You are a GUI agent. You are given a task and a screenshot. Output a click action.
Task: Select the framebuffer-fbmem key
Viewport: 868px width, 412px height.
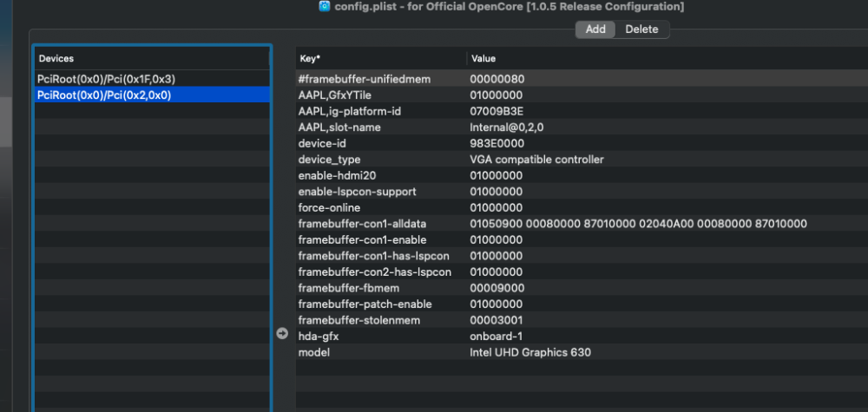tap(349, 288)
